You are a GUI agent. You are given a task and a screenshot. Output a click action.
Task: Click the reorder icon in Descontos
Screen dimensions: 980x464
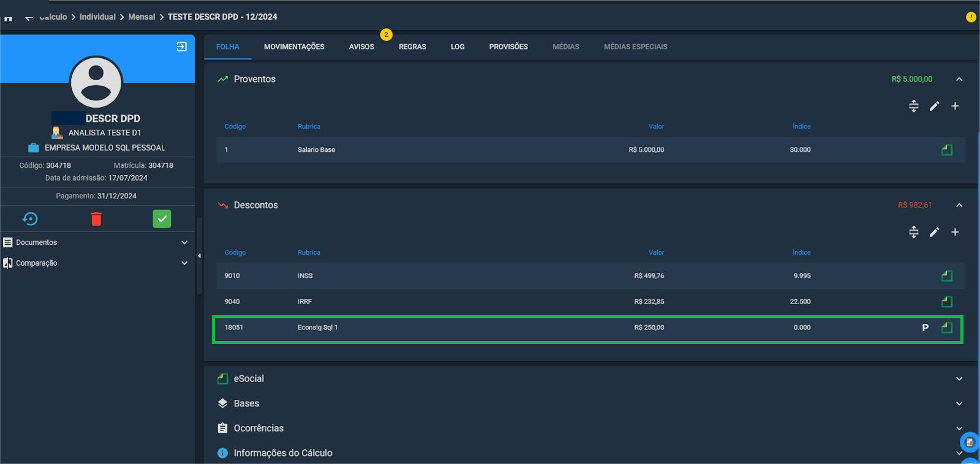click(x=914, y=232)
